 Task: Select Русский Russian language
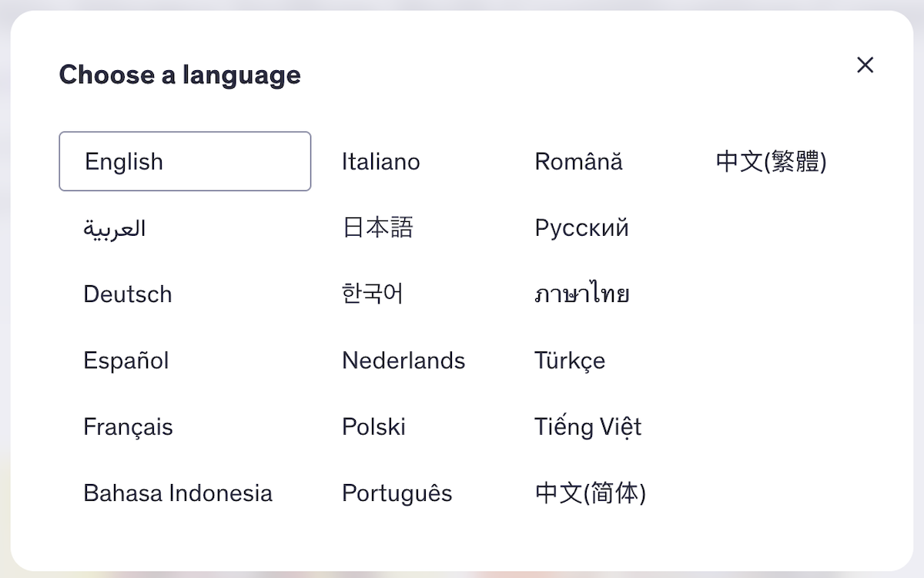tap(581, 227)
